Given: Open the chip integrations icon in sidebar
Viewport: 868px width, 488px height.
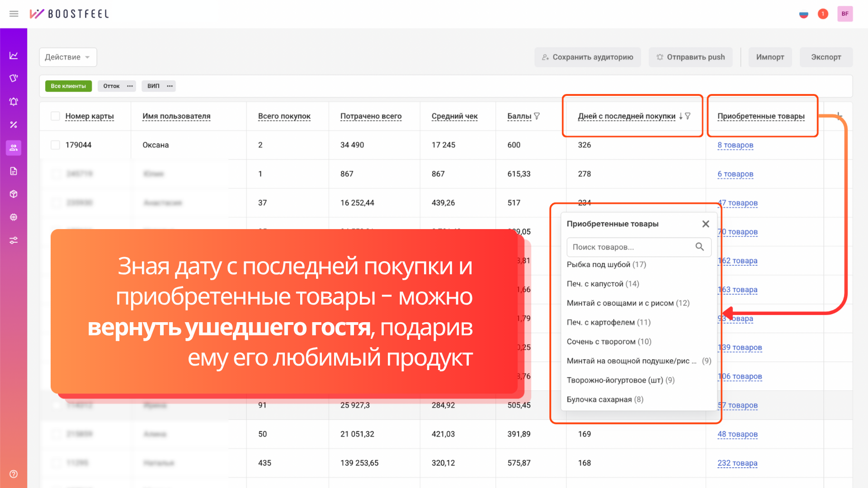Looking at the screenshot, I should 14,217.
